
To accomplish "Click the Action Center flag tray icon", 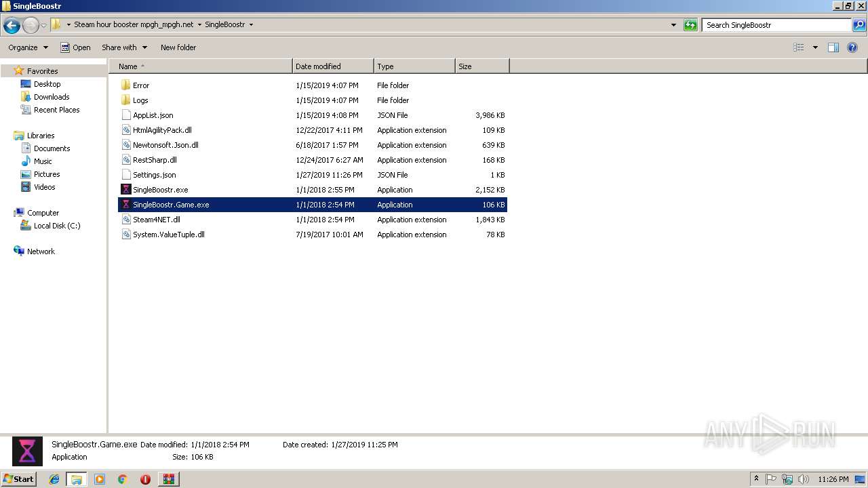I will tap(771, 479).
